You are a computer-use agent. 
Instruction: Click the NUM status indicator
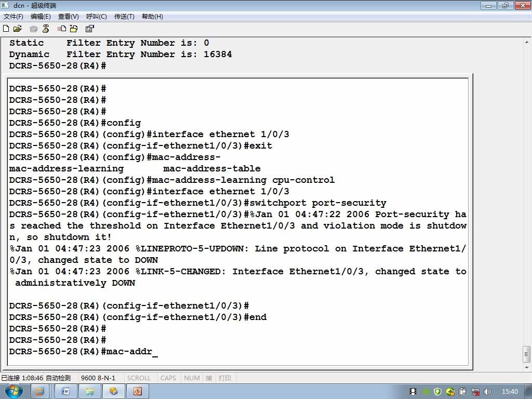coord(192,378)
